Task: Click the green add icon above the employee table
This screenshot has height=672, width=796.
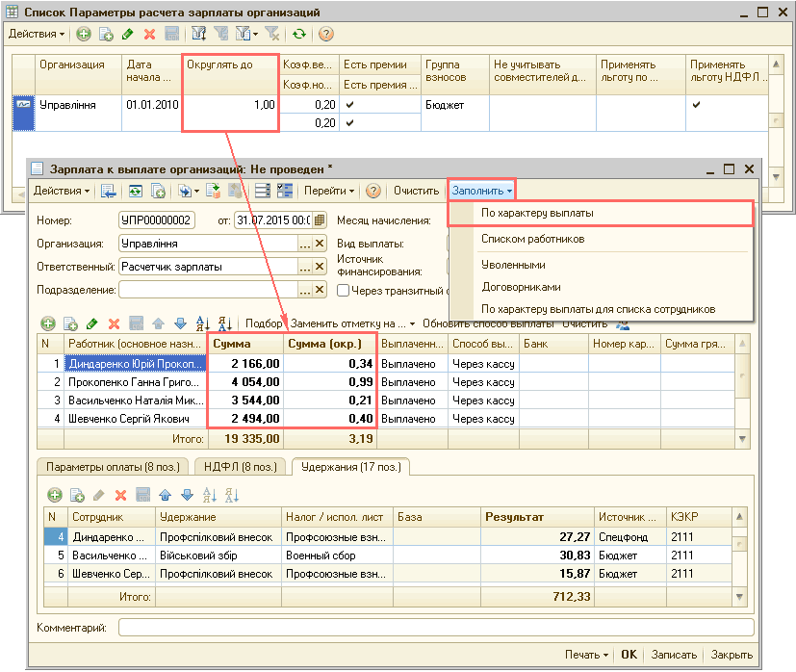Action: pos(47,323)
